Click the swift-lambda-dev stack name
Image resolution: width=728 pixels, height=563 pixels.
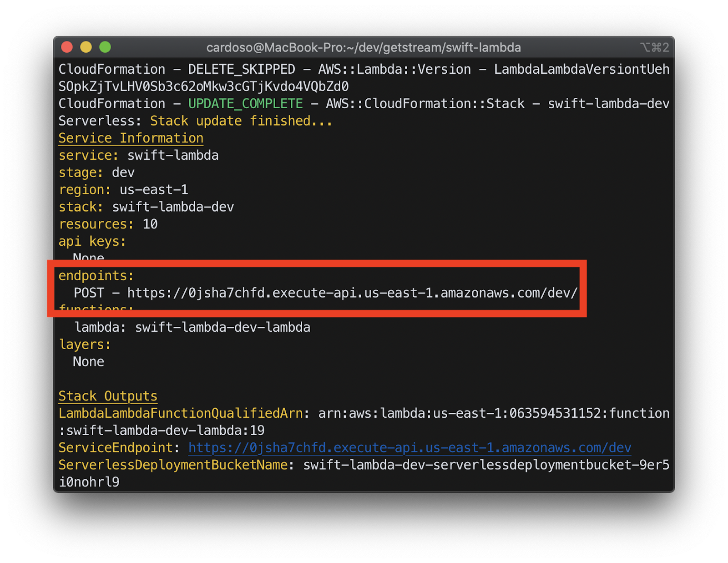click(x=173, y=207)
